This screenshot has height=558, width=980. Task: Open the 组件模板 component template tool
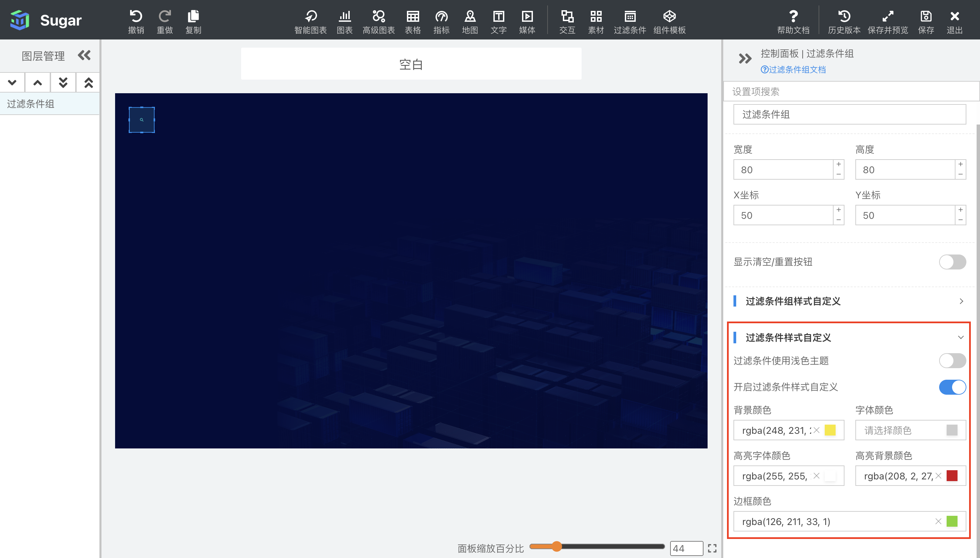pos(669,21)
